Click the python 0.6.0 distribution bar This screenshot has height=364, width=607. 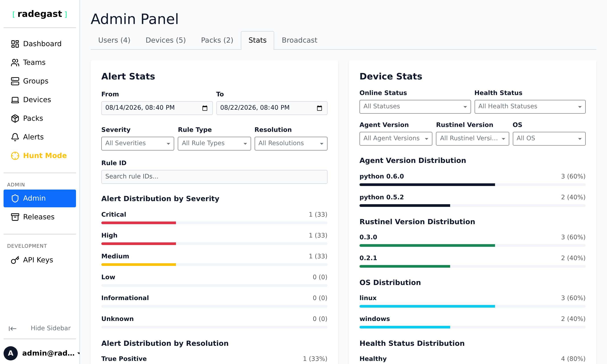pos(472,185)
